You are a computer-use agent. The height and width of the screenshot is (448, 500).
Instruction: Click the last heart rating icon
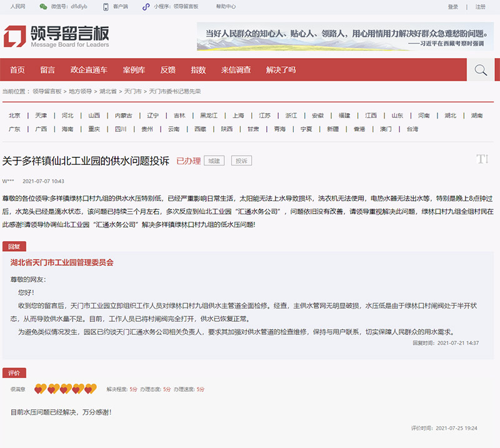[91, 389]
